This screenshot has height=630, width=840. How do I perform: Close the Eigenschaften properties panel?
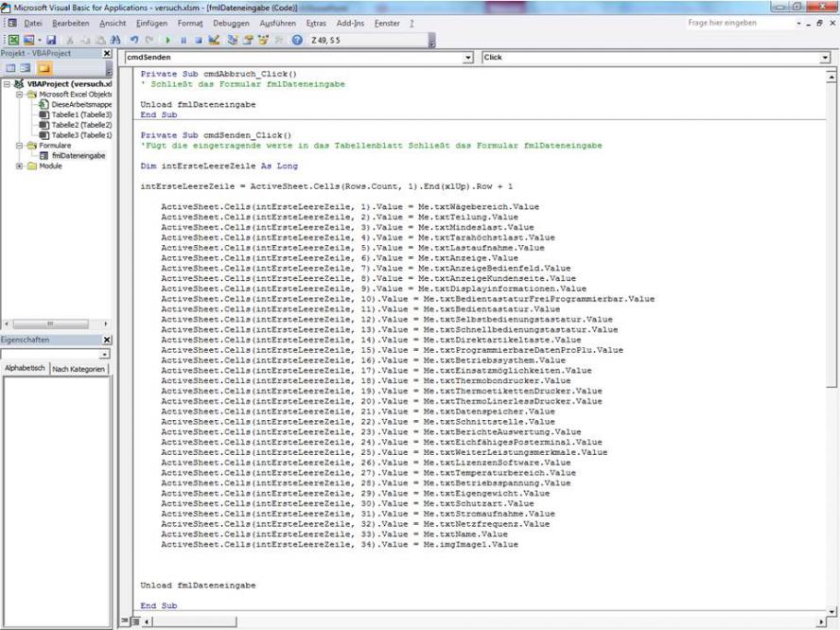pos(107,340)
